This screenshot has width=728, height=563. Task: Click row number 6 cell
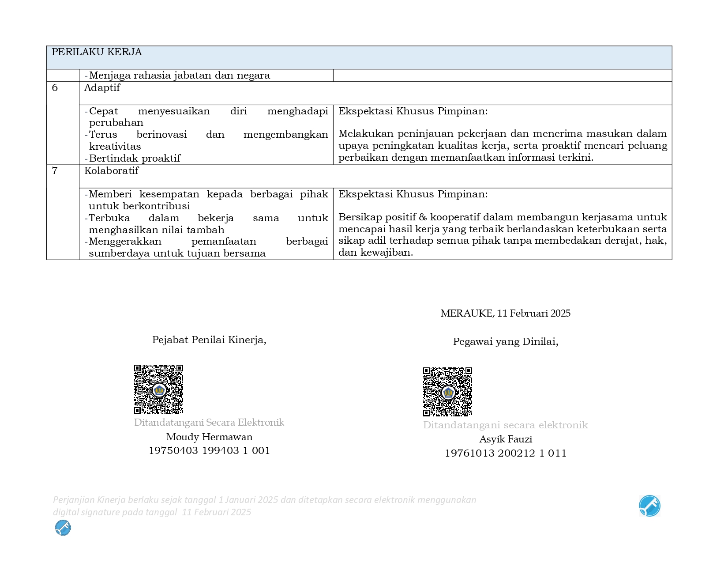coord(63,123)
